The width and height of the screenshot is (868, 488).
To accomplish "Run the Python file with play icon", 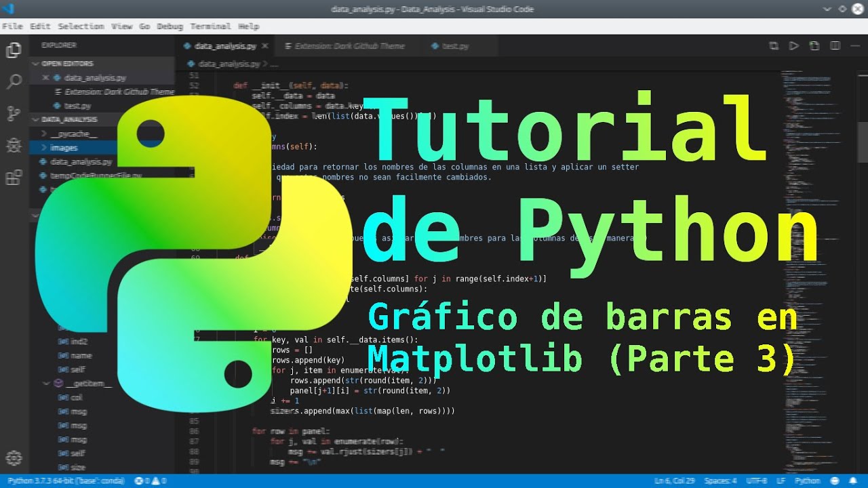I will coord(793,46).
